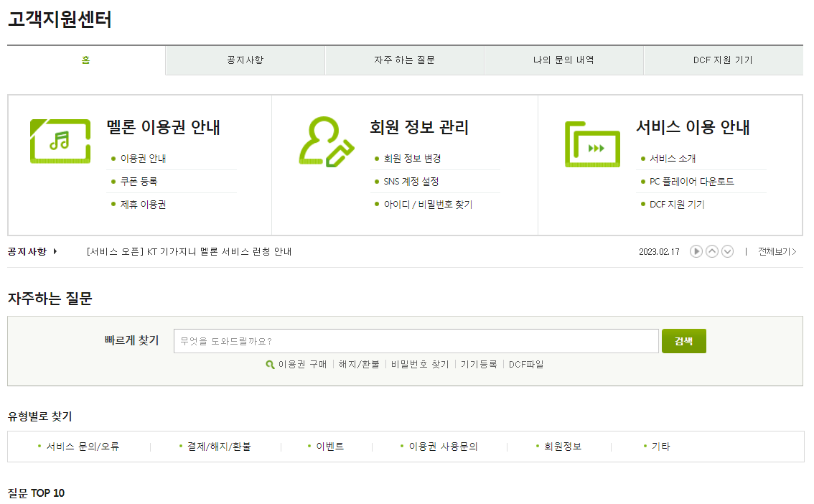Image resolution: width=814 pixels, height=504 pixels.
Task: Select the 이용권 구매 quick keyword
Action: 303,365
